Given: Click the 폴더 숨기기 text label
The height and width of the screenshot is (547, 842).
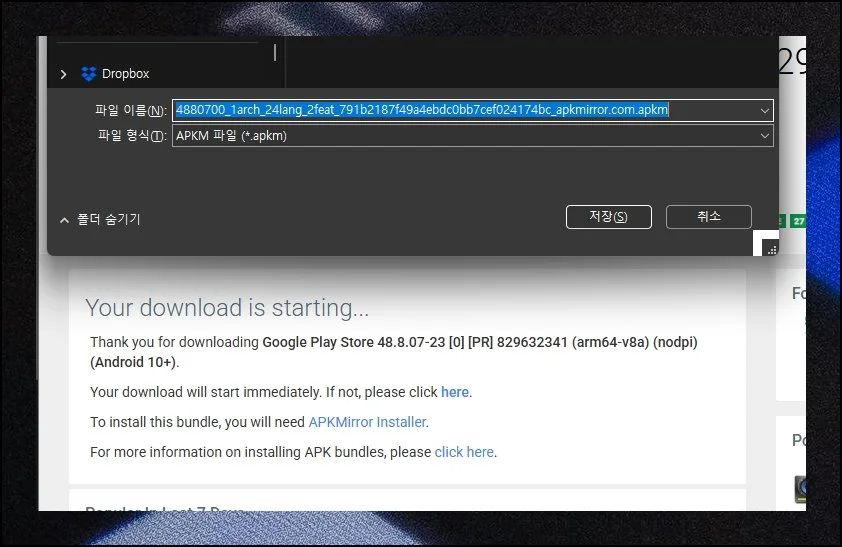Looking at the screenshot, I should click(x=109, y=220).
